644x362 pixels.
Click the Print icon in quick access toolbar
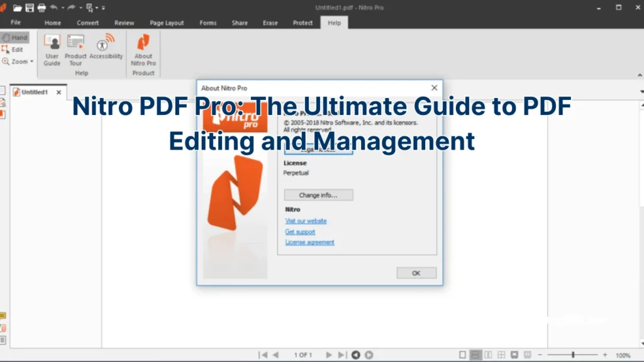pyautogui.click(x=42, y=8)
